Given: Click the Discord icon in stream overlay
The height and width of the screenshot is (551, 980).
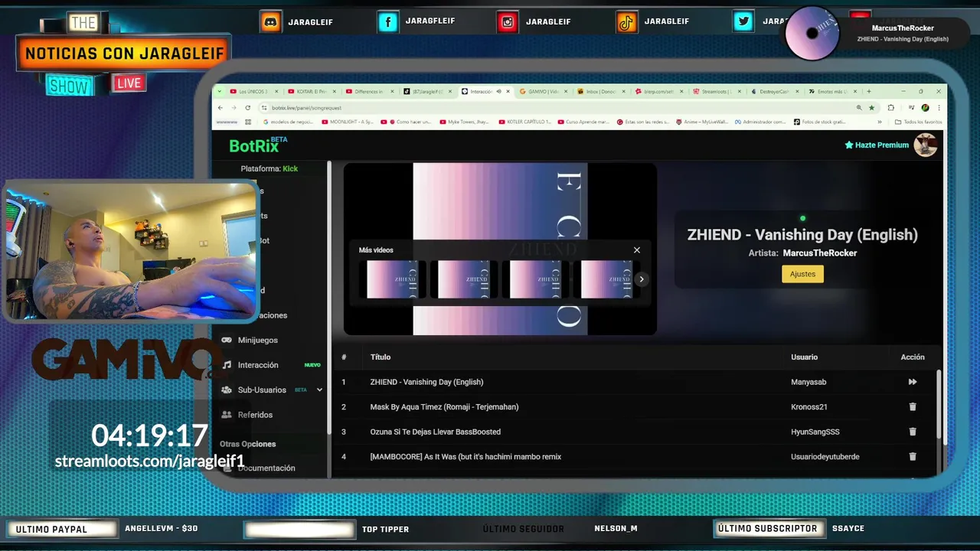Looking at the screenshot, I should click(x=270, y=22).
